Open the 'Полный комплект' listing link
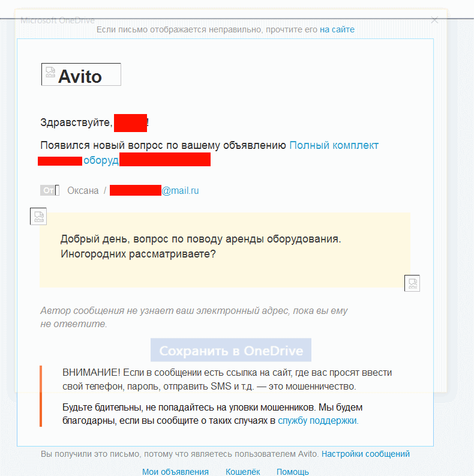 (334, 145)
